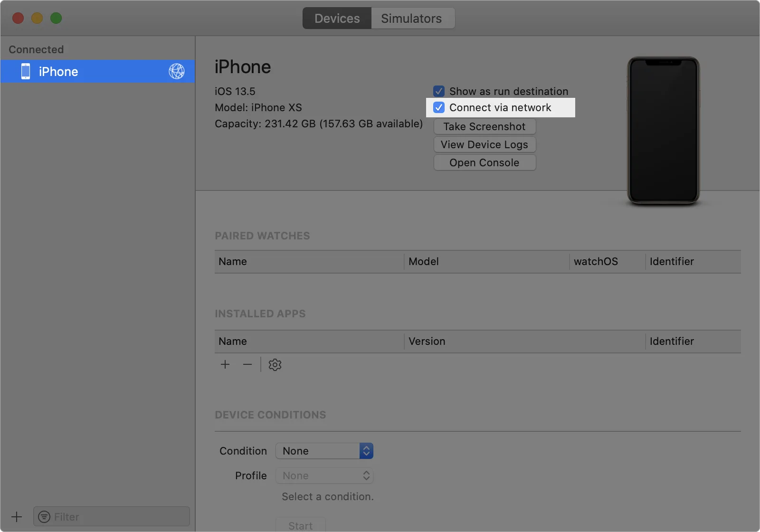This screenshot has width=760, height=532.
Task: Click the INSTALLED APPS section label
Action: click(x=260, y=313)
